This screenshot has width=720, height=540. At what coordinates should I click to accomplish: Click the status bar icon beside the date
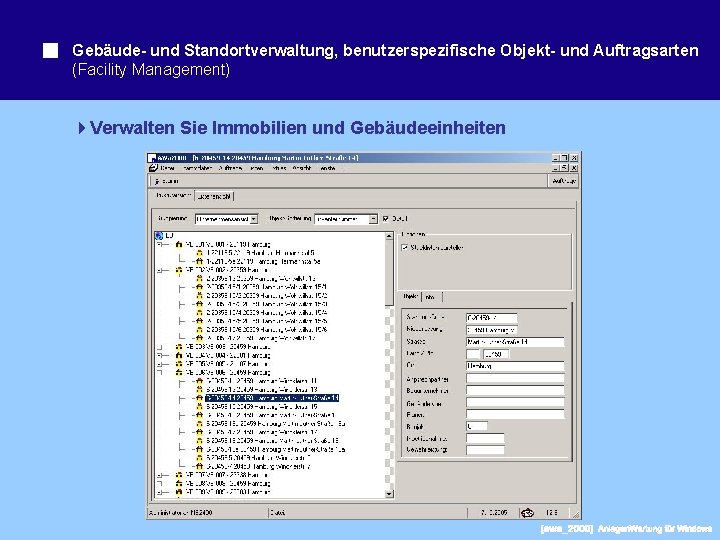528,512
